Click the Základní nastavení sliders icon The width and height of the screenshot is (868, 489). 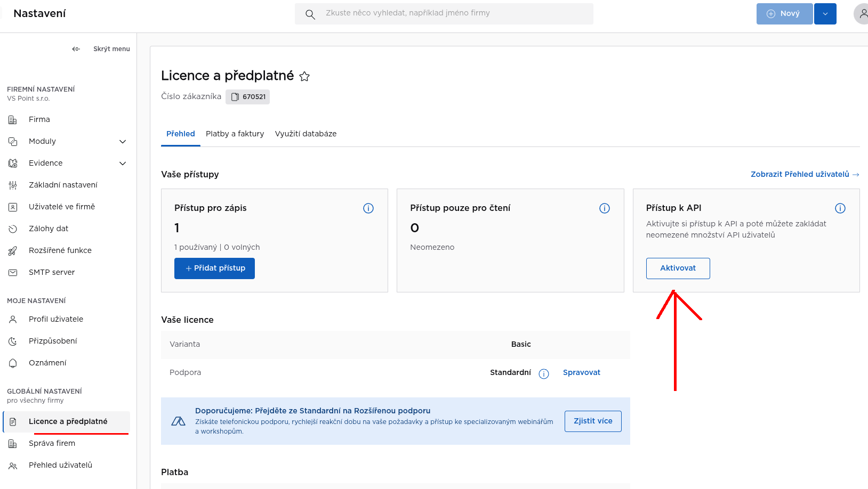click(13, 185)
